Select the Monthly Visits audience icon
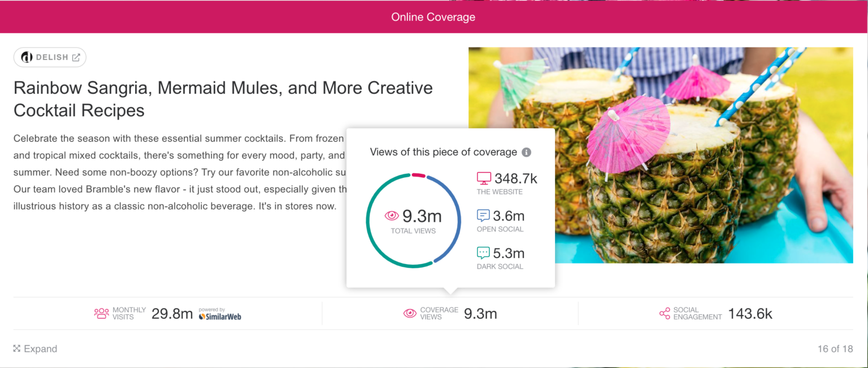 101,313
